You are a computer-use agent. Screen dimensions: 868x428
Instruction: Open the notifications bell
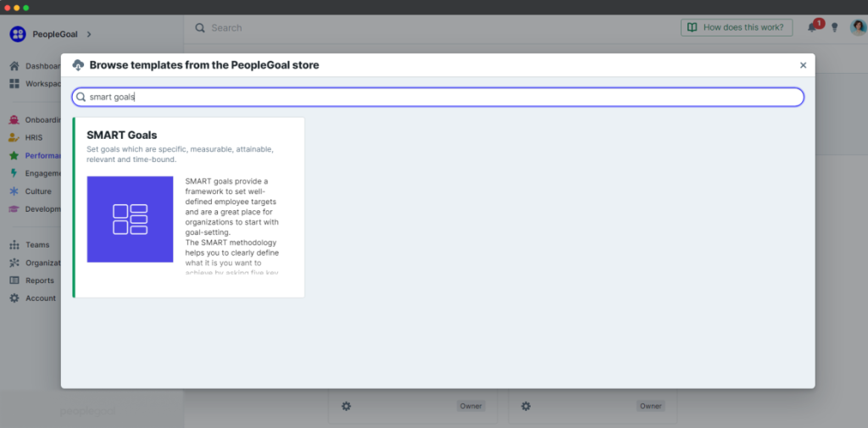point(811,28)
